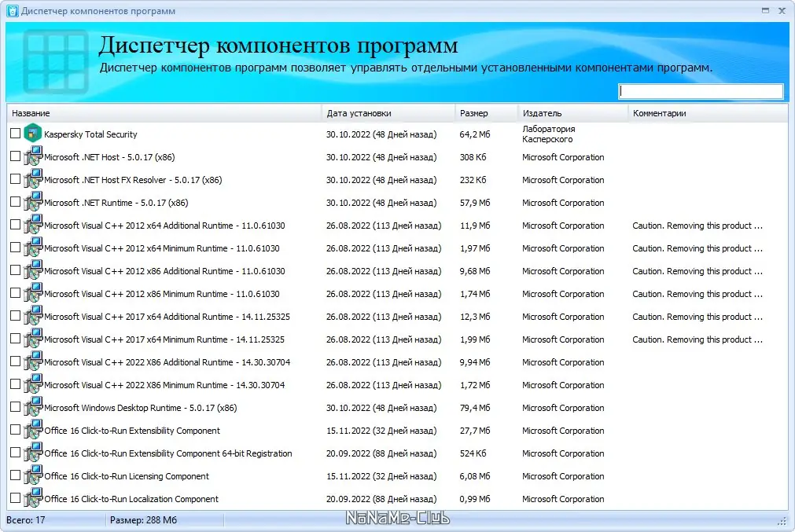The width and height of the screenshot is (795, 532).
Task: Click the size cell 6,08 Мб
Action: (x=475, y=476)
